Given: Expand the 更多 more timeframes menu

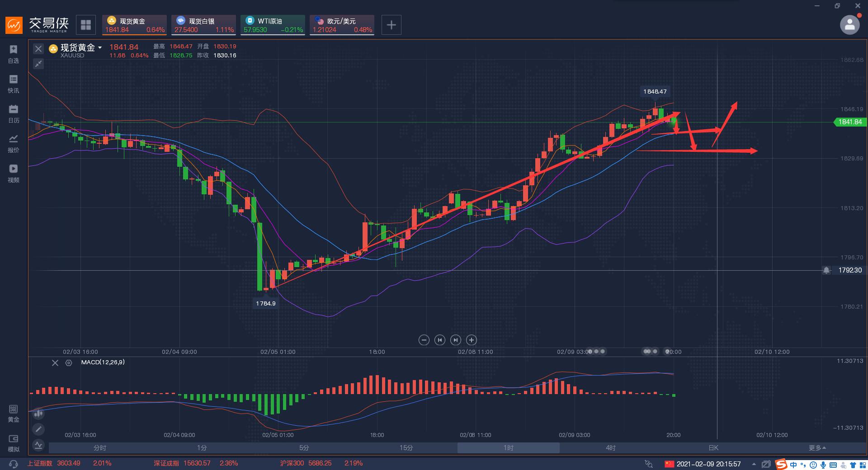Looking at the screenshot, I should tap(817, 448).
